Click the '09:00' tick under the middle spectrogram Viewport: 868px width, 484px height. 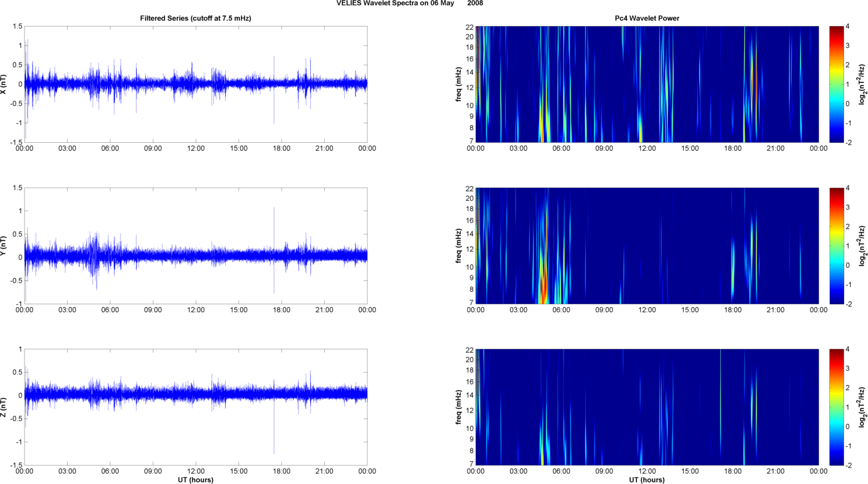(604, 310)
